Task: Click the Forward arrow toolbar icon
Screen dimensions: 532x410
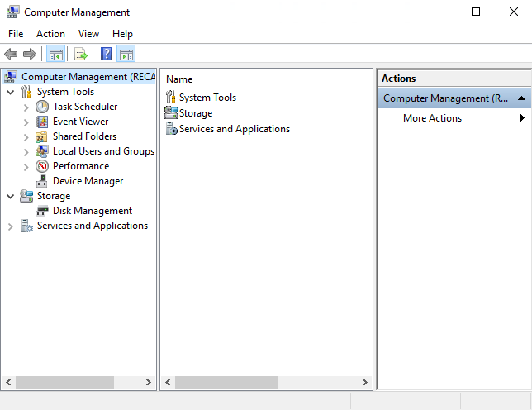Action: 30,54
